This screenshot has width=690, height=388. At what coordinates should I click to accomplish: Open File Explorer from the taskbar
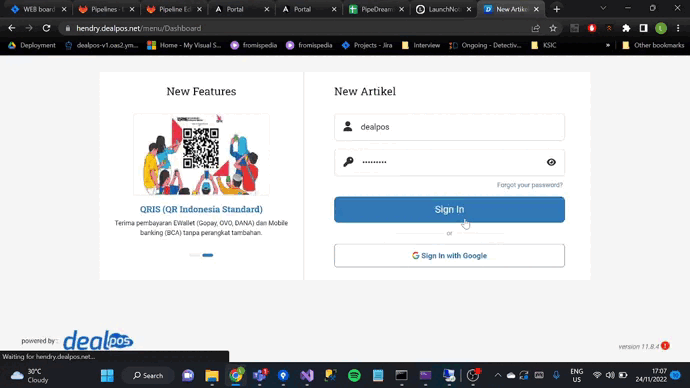(x=212, y=376)
